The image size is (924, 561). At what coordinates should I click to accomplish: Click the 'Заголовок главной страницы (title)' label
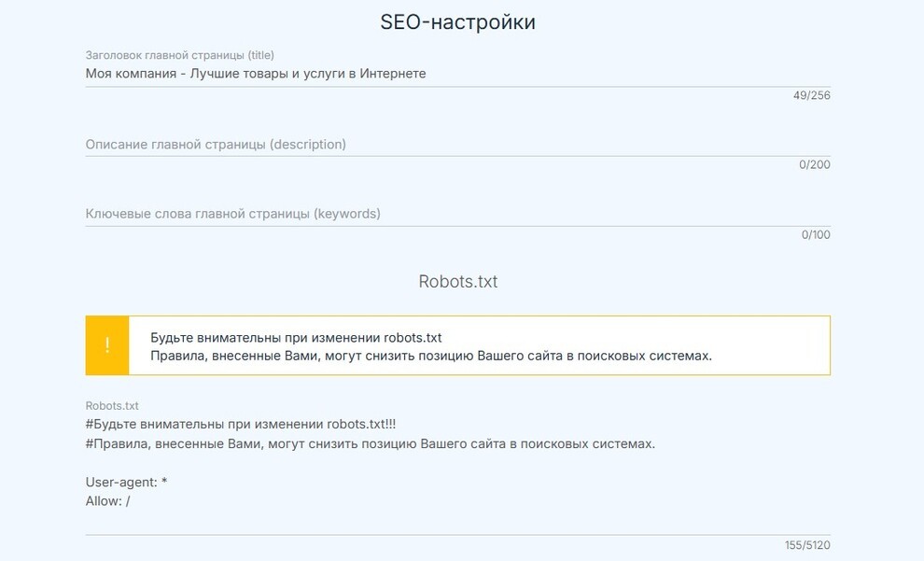point(180,55)
